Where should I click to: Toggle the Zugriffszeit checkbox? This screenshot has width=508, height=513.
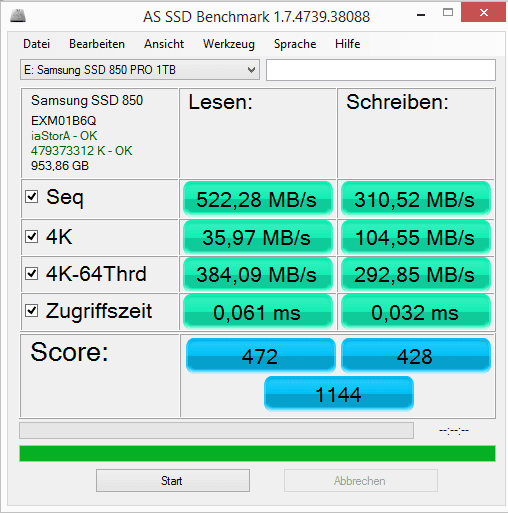(x=32, y=311)
